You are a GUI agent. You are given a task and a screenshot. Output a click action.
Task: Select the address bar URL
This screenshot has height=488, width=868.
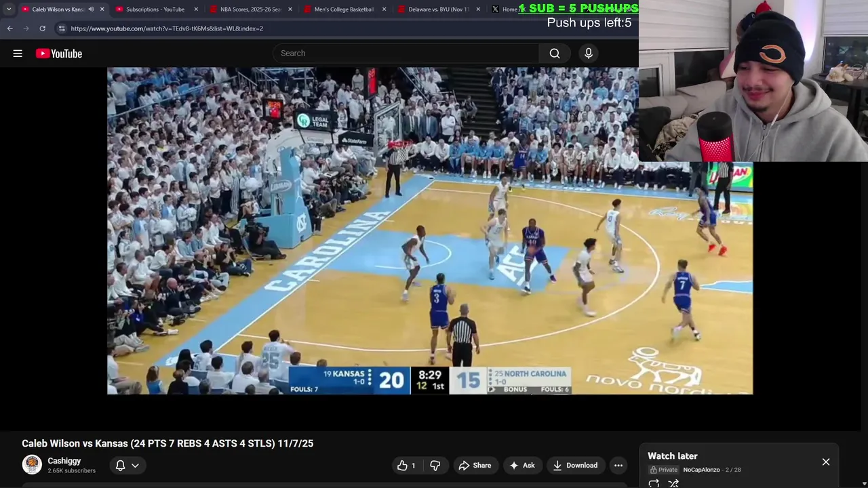167,28
